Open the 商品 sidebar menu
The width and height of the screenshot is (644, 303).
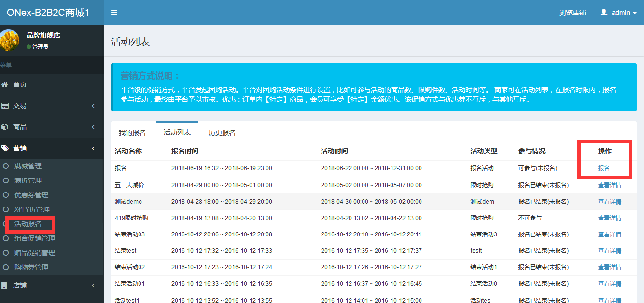pyautogui.click(x=20, y=127)
